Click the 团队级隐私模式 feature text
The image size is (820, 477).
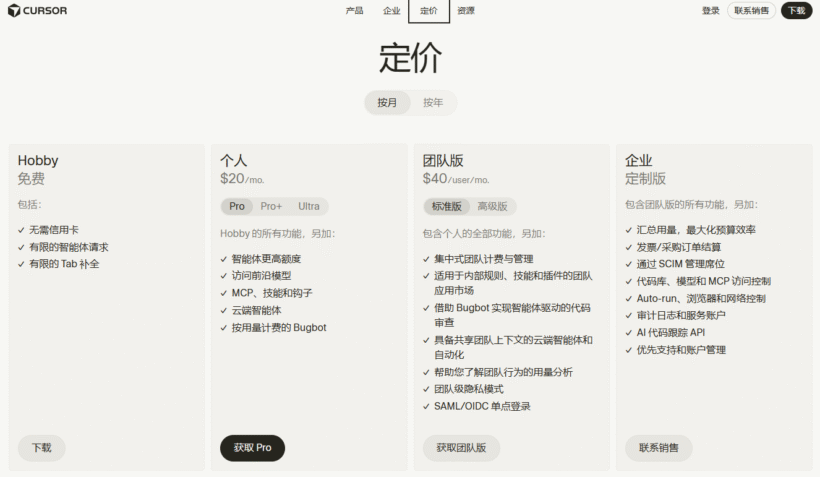469,389
